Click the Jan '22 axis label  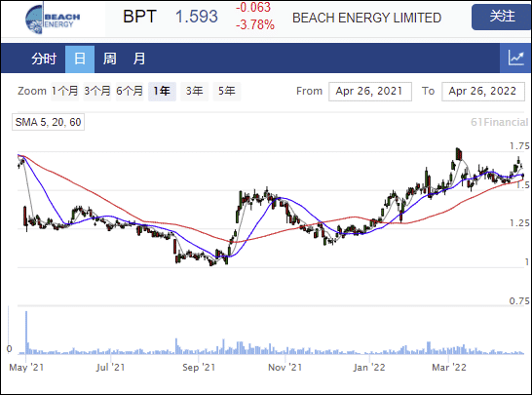(369, 367)
